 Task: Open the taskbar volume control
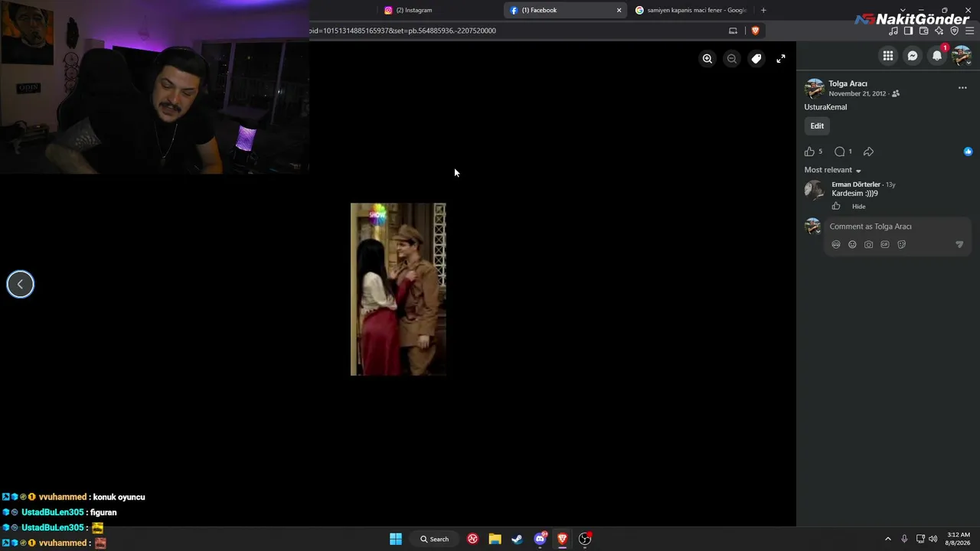[933, 539]
